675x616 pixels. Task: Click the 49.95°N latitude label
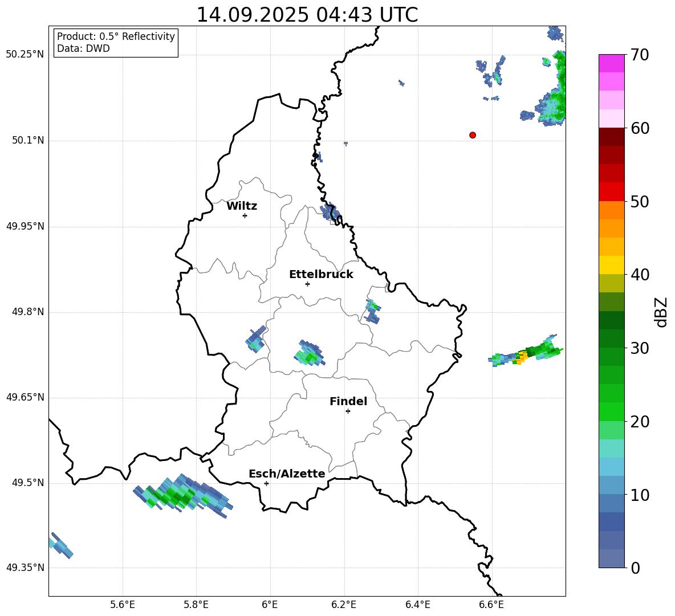[25, 226]
